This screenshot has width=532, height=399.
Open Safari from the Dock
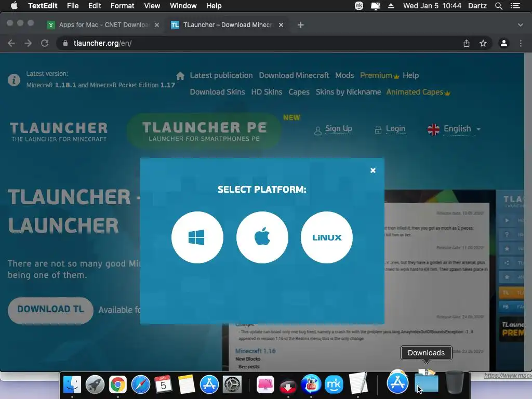pos(140,384)
